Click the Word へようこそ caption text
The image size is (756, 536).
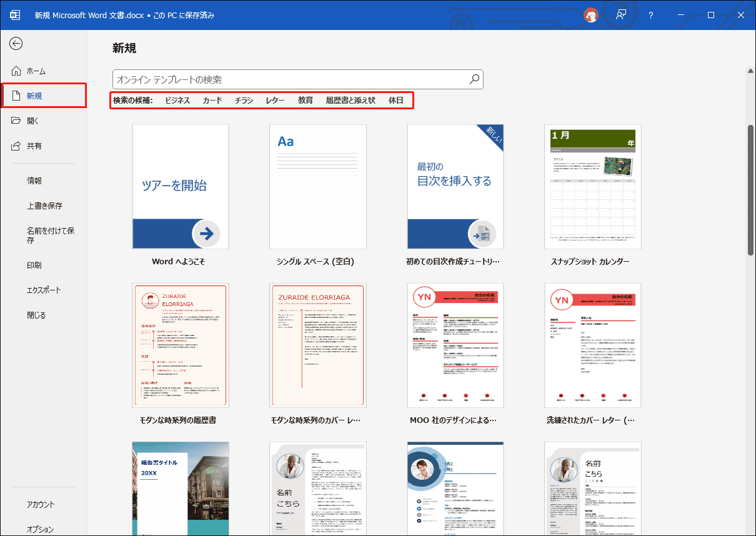click(x=178, y=262)
